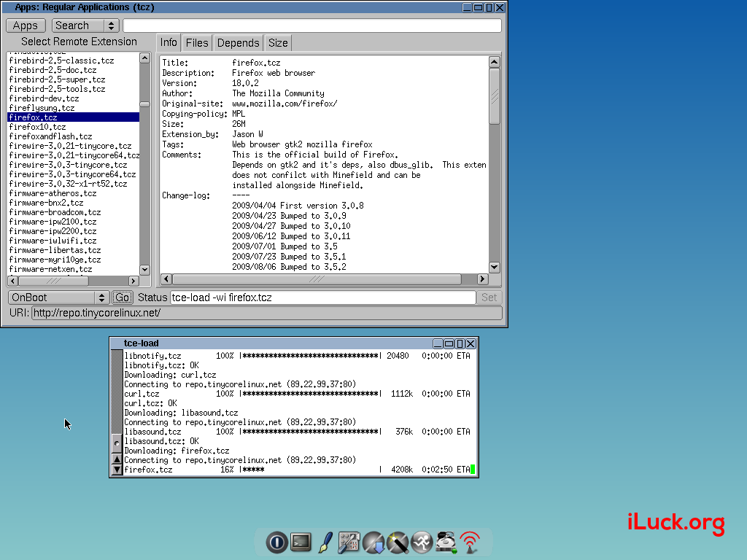
Task: Click the URI field with repo.tinycorelinux.net
Action: point(267,313)
